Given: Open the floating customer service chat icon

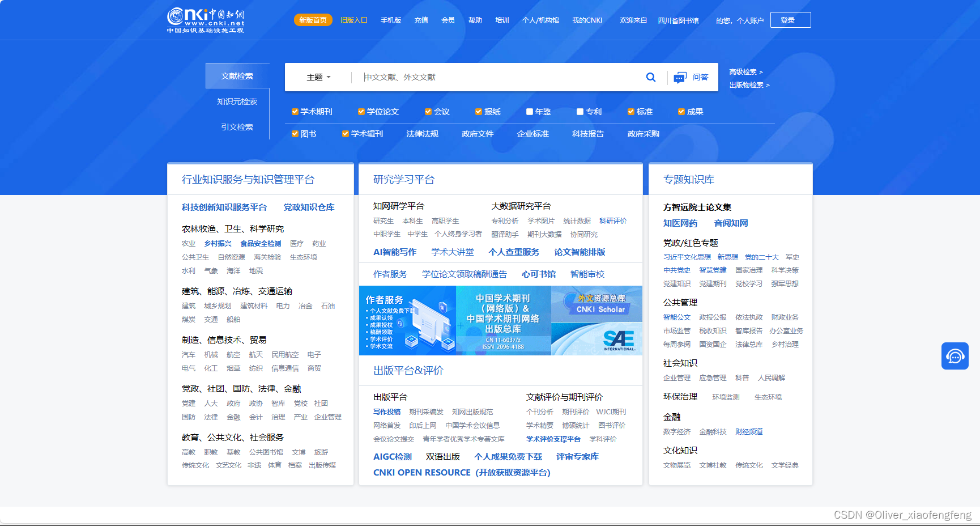Looking at the screenshot, I should (955, 356).
